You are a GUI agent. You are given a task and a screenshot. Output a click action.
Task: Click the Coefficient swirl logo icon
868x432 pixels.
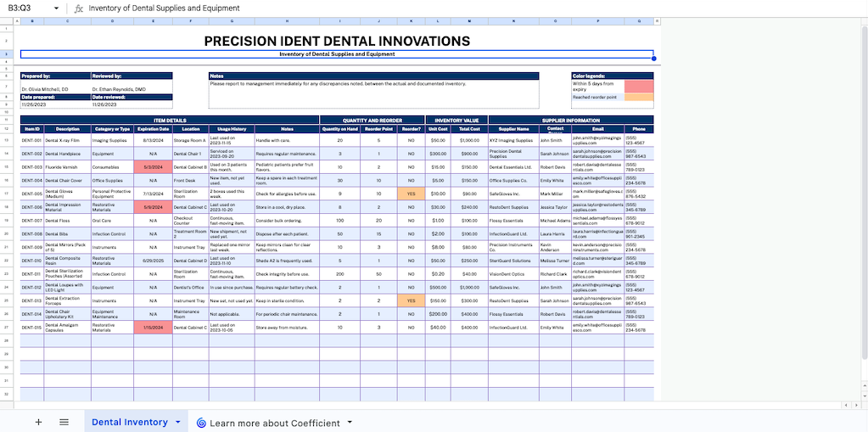[x=201, y=423]
